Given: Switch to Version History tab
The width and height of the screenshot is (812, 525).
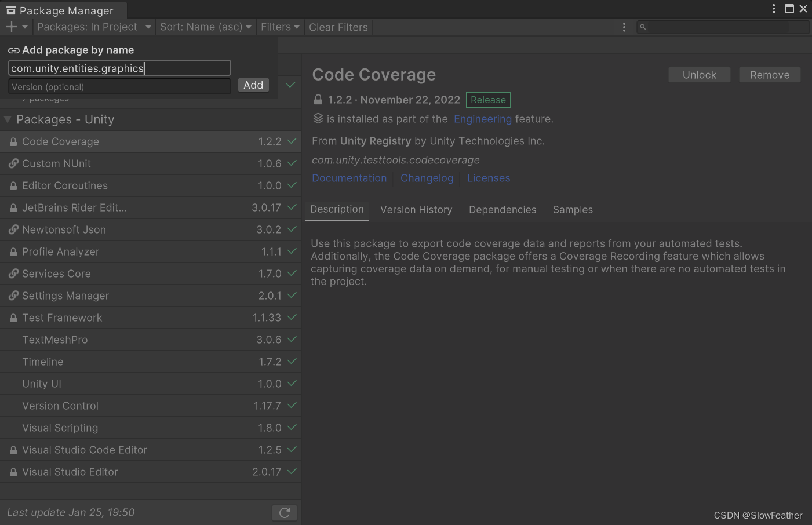Looking at the screenshot, I should (x=416, y=210).
